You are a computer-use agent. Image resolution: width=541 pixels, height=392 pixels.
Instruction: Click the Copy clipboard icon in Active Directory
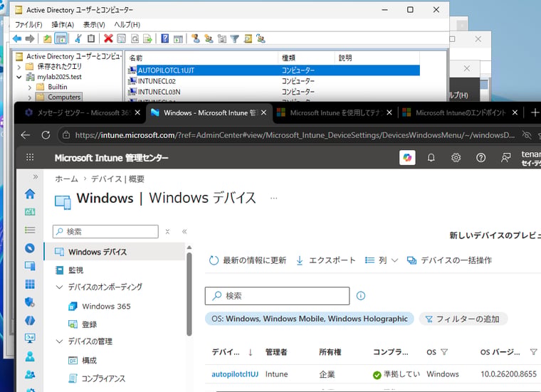coord(91,38)
